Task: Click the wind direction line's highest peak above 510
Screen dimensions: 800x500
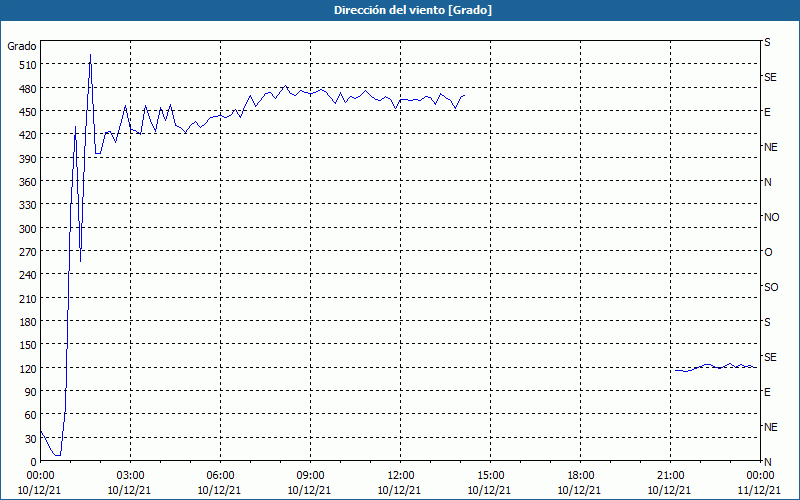Action: click(90, 55)
